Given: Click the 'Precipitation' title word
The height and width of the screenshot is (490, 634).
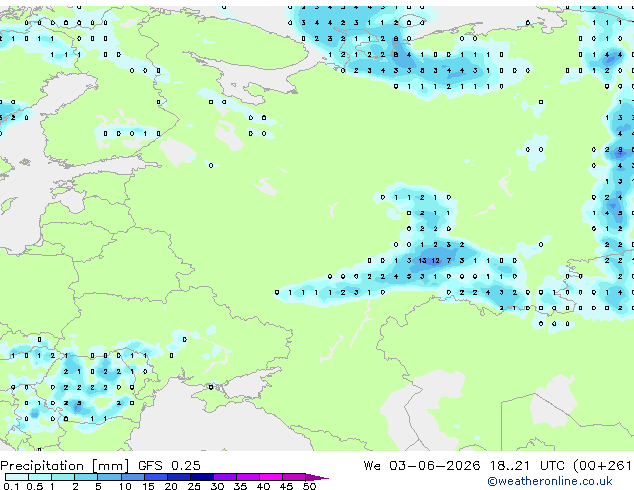Looking at the screenshot, I should click(x=42, y=466).
